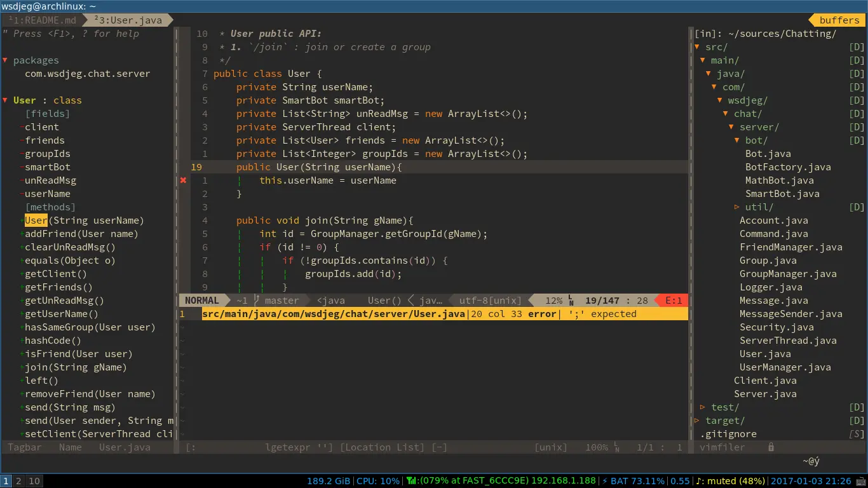The width and height of the screenshot is (868, 488).
Task: Jump to addFriend(User name) method
Action: pos(81,234)
